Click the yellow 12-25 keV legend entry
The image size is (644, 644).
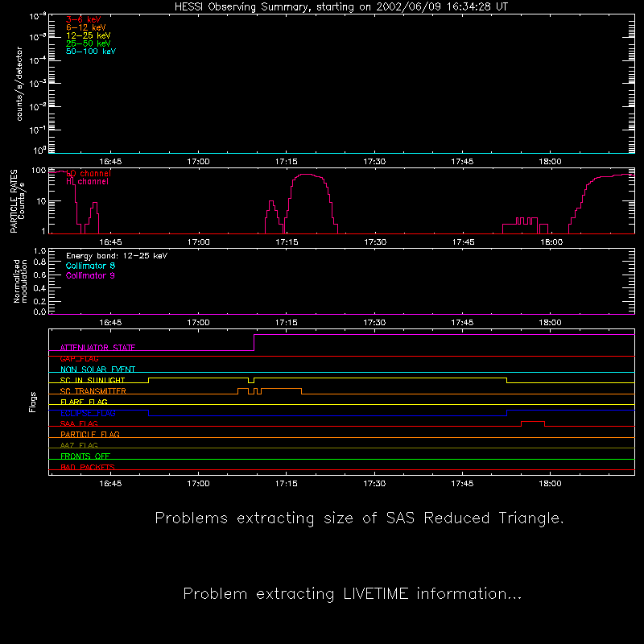pos(88,35)
